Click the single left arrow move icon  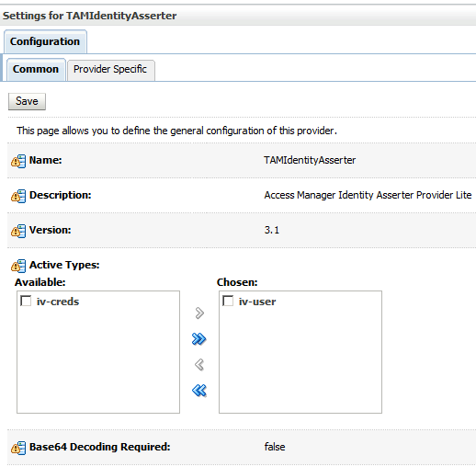(199, 365)
